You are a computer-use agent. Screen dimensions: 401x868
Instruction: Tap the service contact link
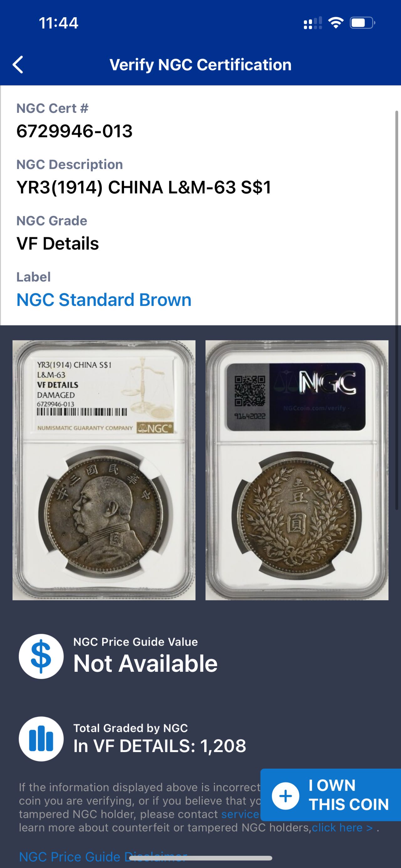pyautogui.click(x=240, y=814)
